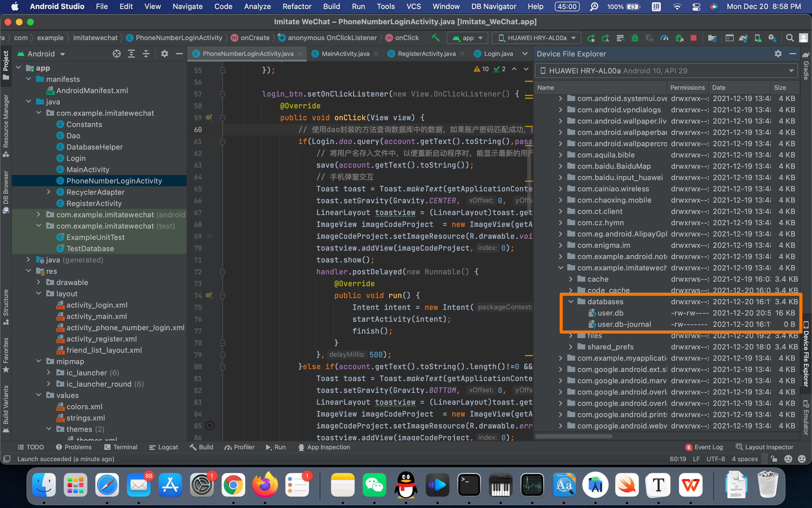Open Device File Explorer gear settings
This screenshot has width=812, height=508.
(778, 54)
